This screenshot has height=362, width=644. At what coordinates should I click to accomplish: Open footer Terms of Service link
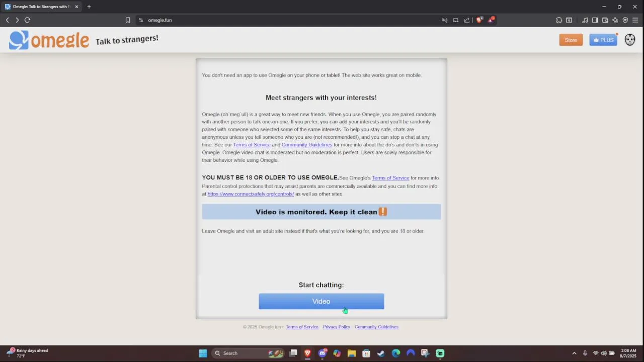pyautogui.click(x=302, y=327)
